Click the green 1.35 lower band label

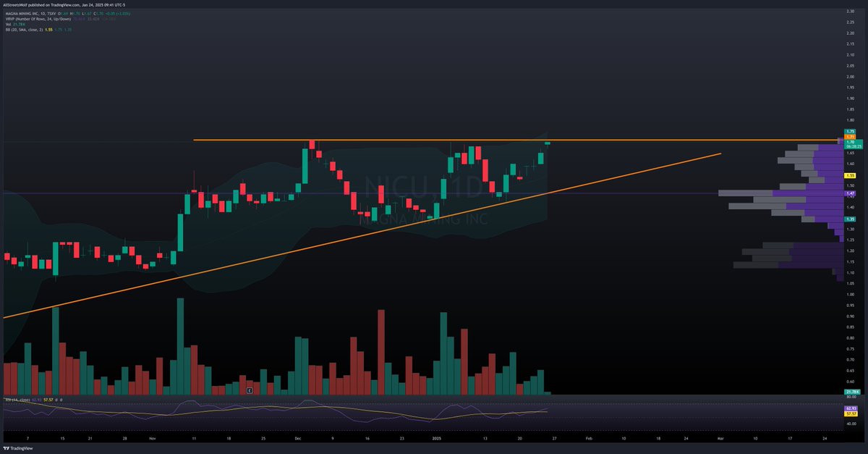click(851, 219)
